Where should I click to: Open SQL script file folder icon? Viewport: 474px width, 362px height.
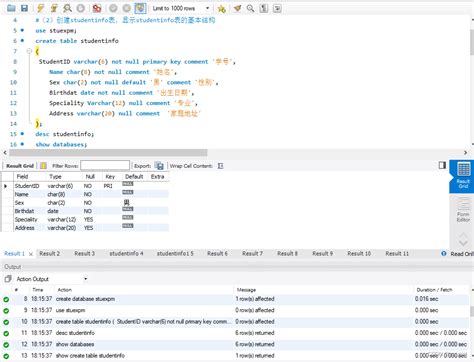(x=11, y=8)
